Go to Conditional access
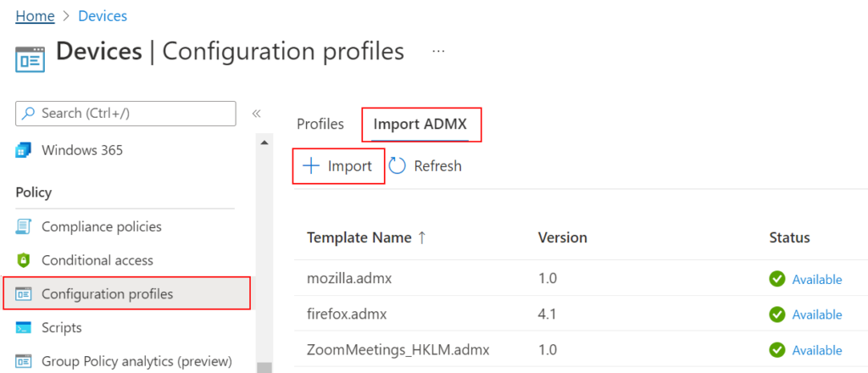The height and width of the screenshot is (373, 868). coord(97,260)
